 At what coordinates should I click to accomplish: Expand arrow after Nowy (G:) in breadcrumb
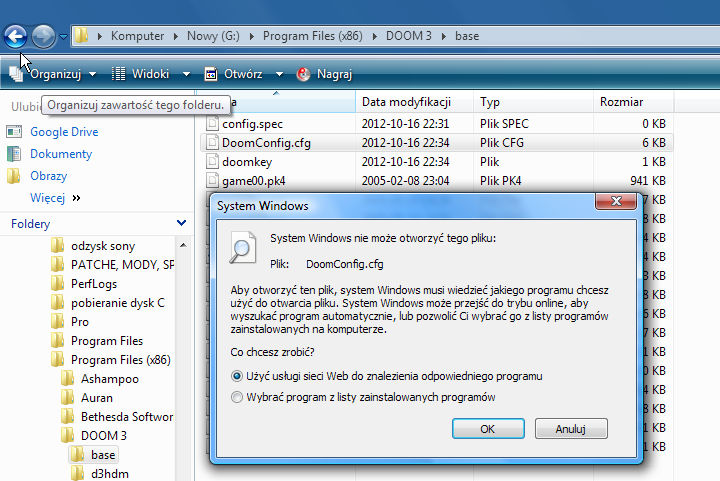[251, 36]
